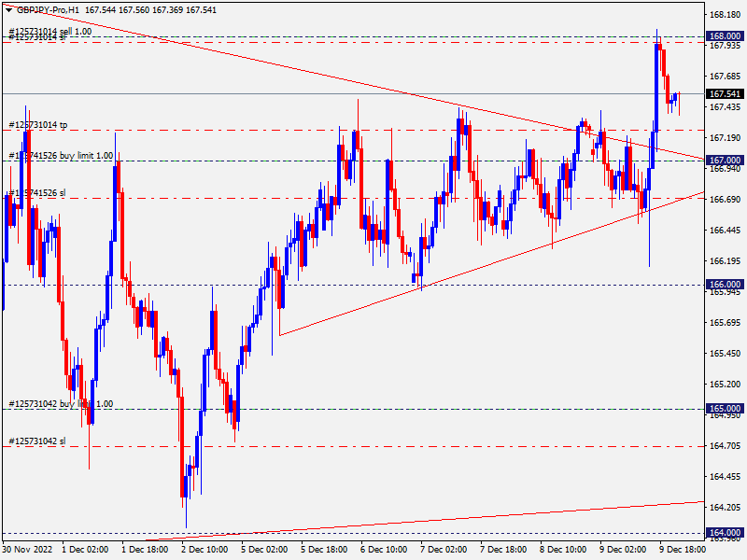747x560 pixels.
Task: Select buy limit #125731042 order label
Action: (61, 404)
